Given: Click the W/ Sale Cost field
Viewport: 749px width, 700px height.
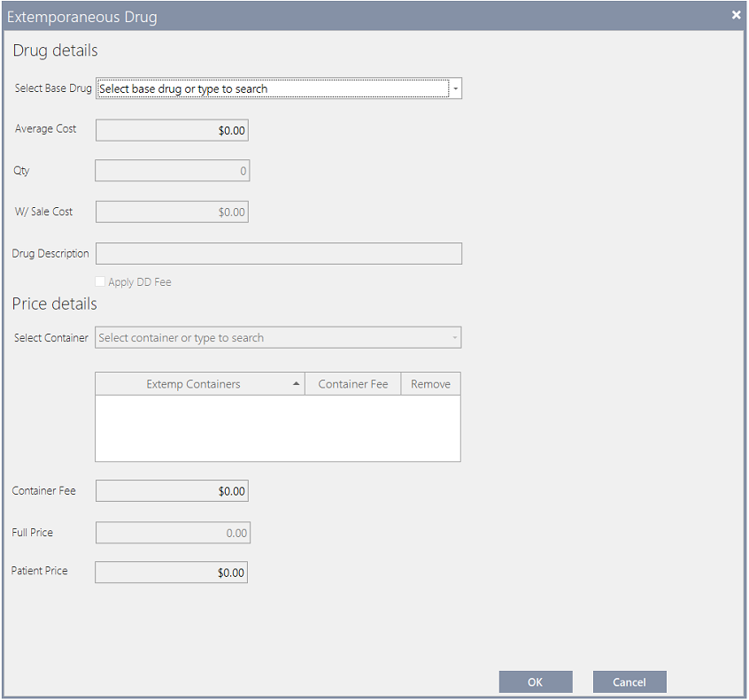Looking at the screenshot, I should pos(171,212).
